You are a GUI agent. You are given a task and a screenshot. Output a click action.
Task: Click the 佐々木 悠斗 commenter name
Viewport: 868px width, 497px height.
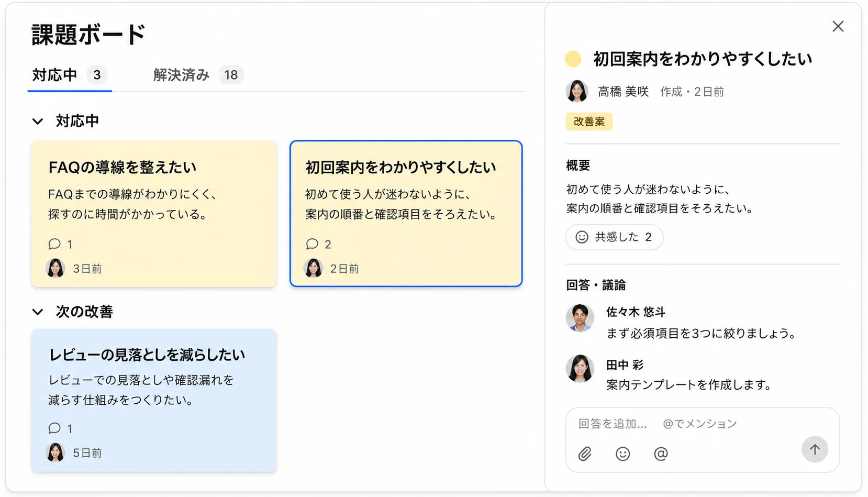pyautogui.click(x=636, y=312)
